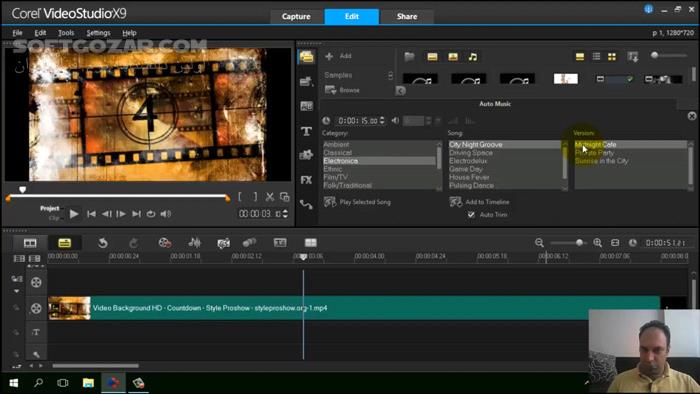Image resolution: width=700 pixels, height=394 pixels.
Task: Switch to the Edit tab
Action: 352,17
